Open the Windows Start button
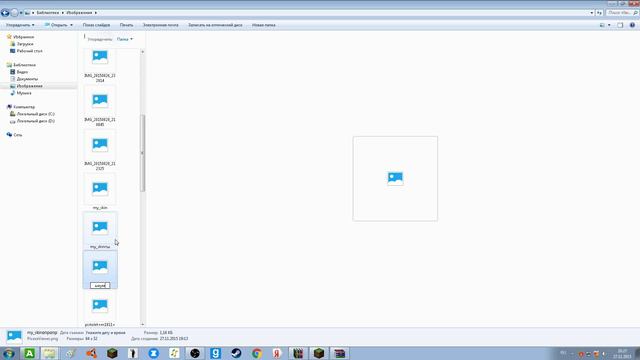The height and width of the screenshot is (360, 640). click(x=9, y=353)
